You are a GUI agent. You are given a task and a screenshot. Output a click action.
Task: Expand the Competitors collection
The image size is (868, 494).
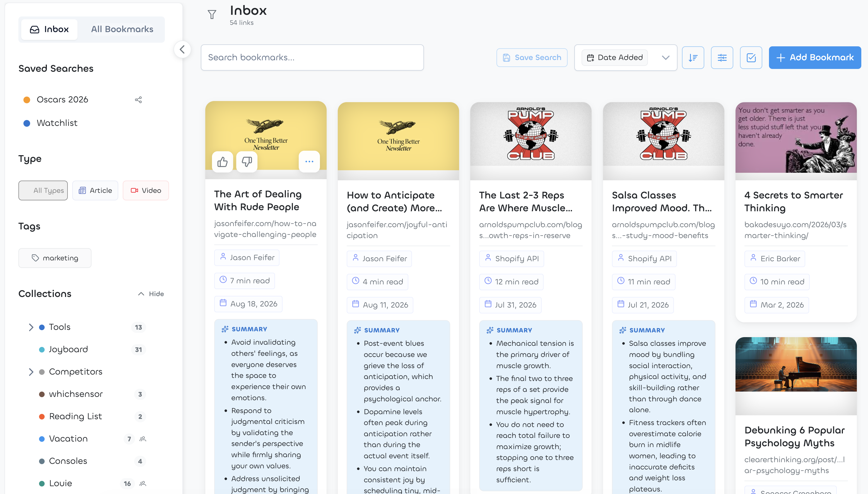(31, 372)
